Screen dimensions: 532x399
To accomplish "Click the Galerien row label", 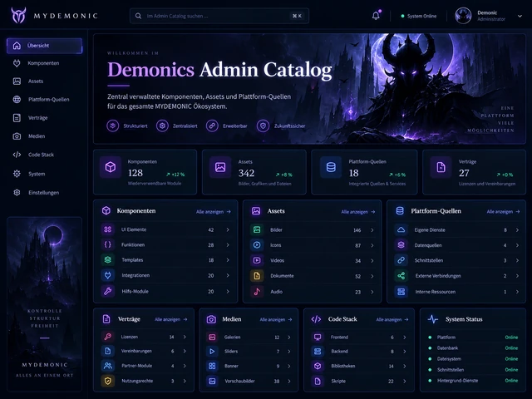I will pos(232,337).
